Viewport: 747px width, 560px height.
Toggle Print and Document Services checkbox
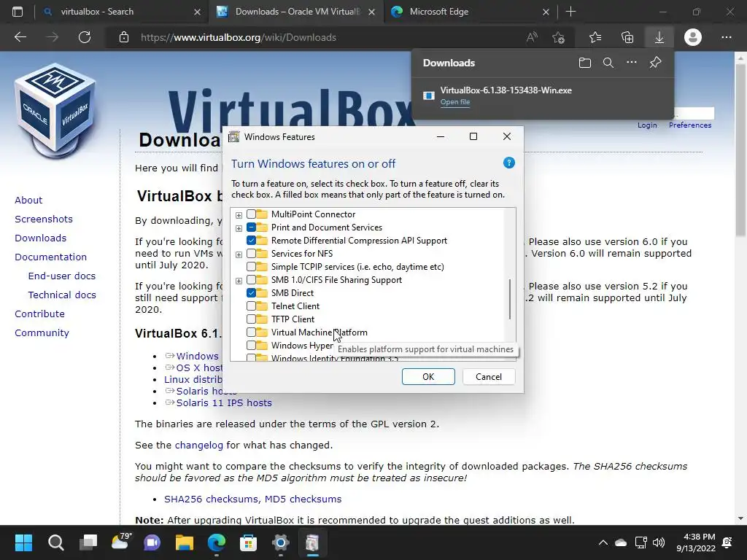(251, 227)
